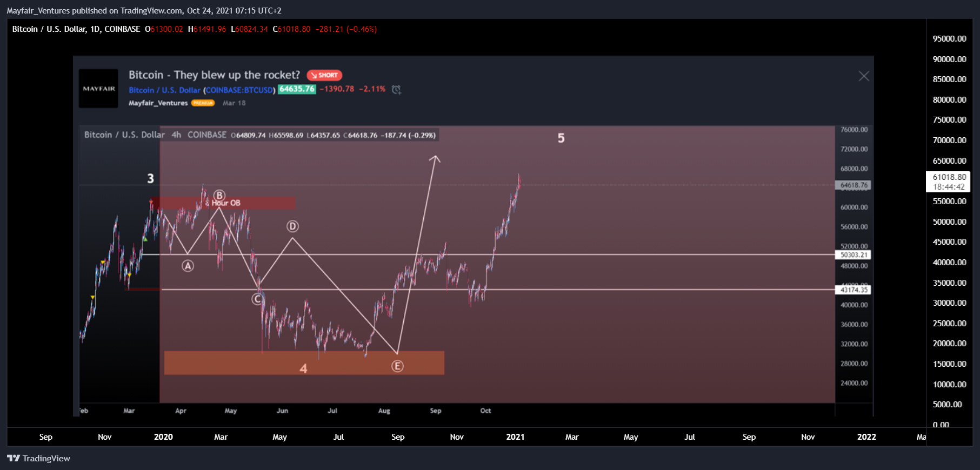Click the wave 4 label in orange box
Screen dimensions: 980x470
(x=303, y=368)
